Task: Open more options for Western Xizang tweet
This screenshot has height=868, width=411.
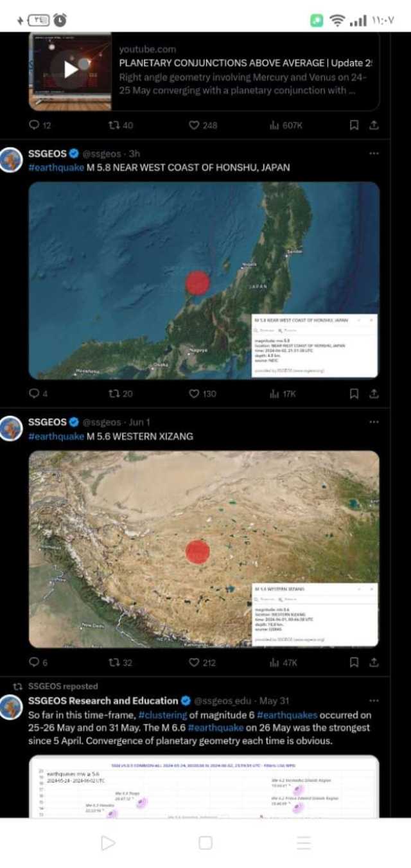Action: click(374, 422)
